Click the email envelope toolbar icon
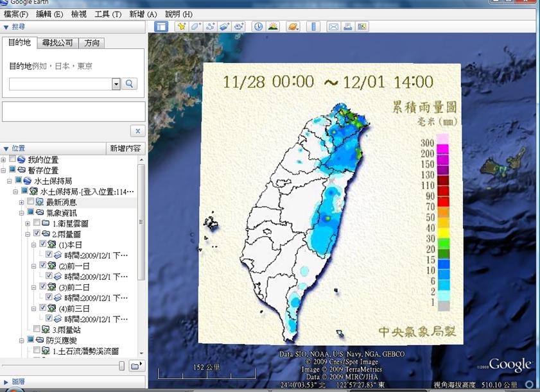The image size is (540, 392). 333,26
